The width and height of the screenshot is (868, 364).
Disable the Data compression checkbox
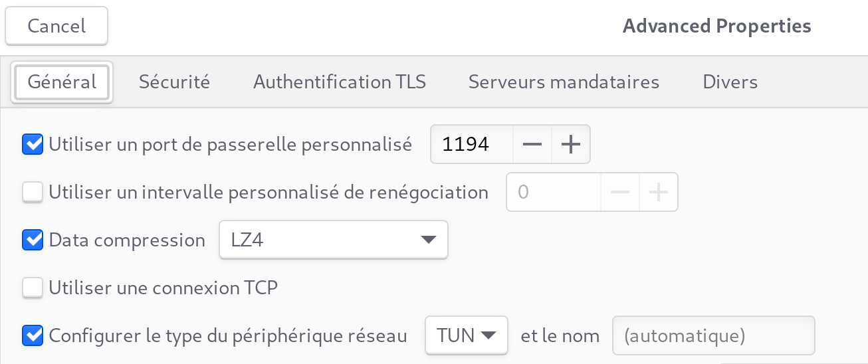click(x=33, y=240)
